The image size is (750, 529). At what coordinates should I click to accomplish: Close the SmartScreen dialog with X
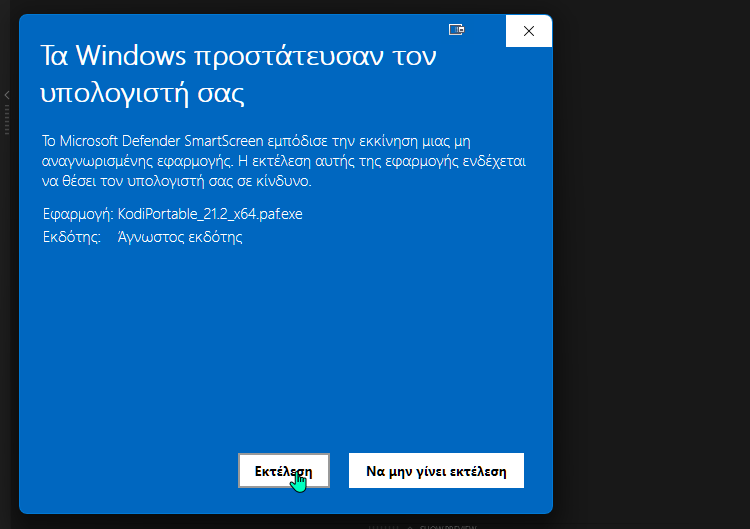529,31
